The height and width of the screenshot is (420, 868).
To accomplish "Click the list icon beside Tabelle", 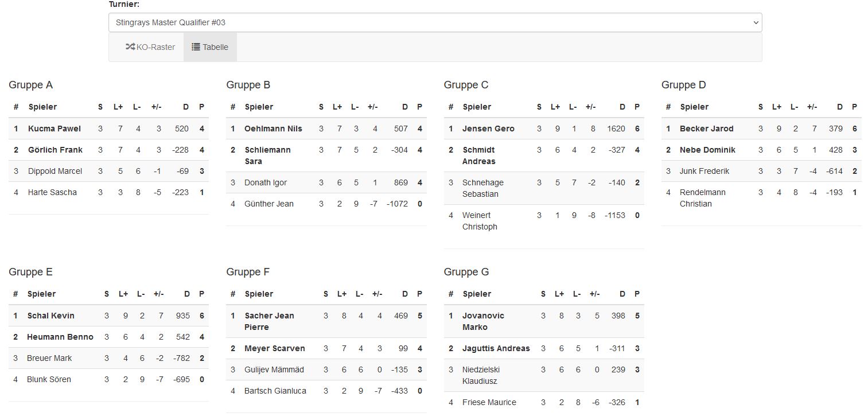I will [x=196, y=47].
